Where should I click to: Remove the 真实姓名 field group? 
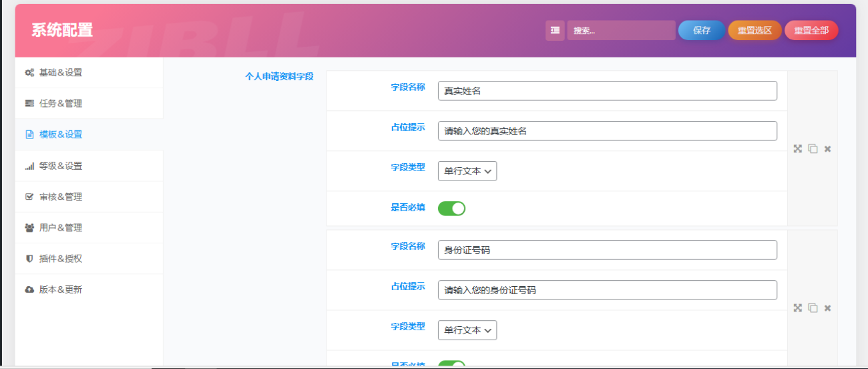[x=827, y=149]
